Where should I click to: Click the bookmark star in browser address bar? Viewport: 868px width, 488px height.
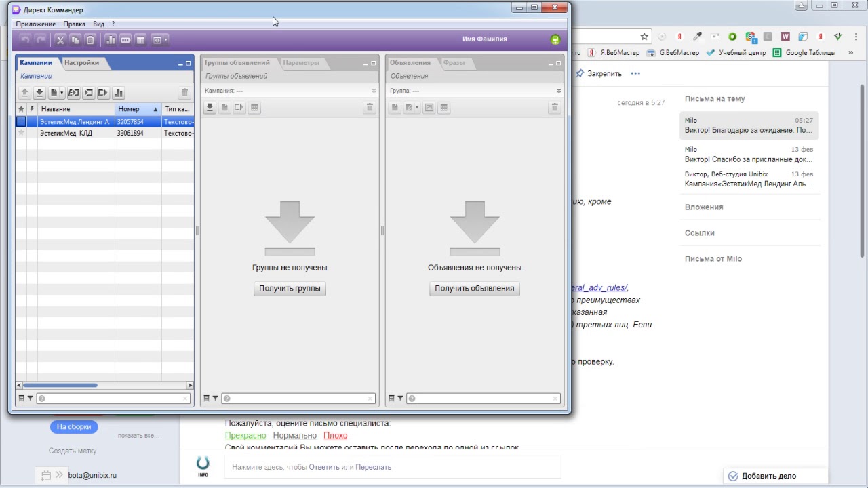[644, 37]
